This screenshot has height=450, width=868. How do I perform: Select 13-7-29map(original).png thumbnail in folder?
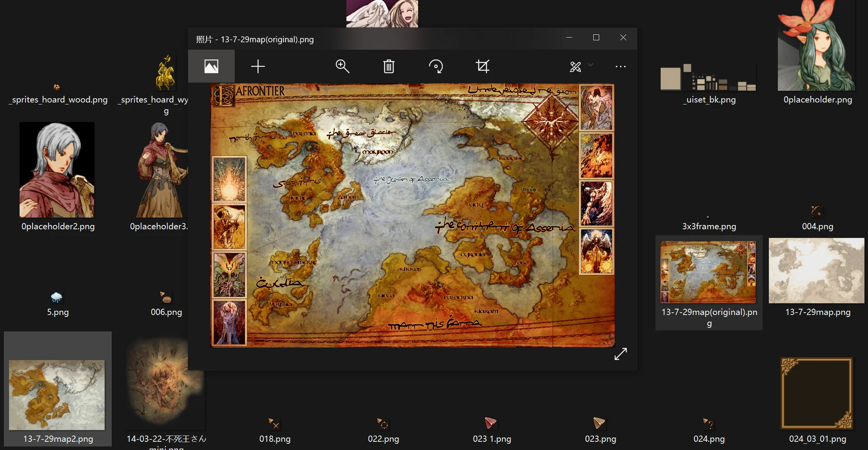pyautogui.click(x=708, y=272)
